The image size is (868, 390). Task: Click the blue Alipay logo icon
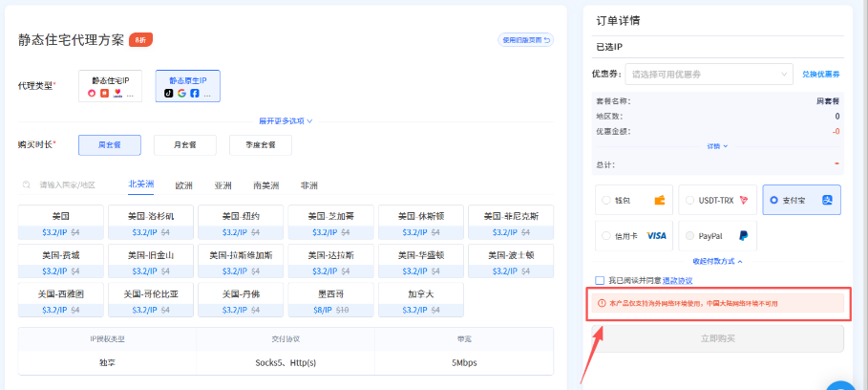(x=827, y=200)
